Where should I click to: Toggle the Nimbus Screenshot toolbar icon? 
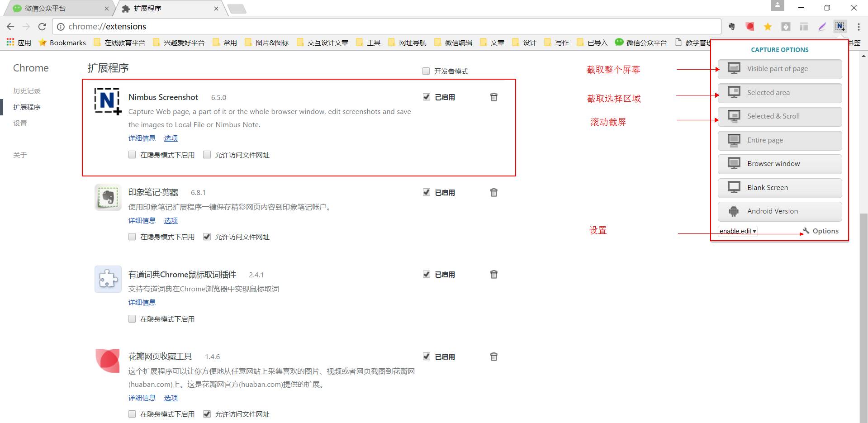coord(840,27)
